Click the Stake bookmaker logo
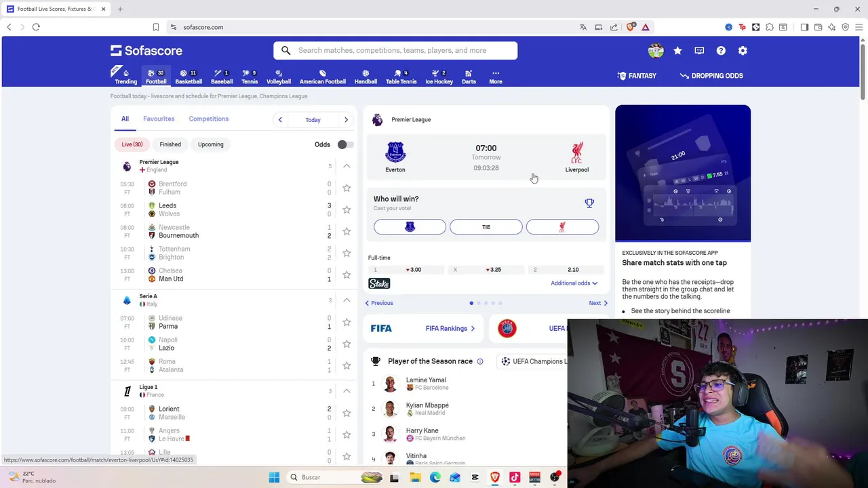 click(379, 283)
